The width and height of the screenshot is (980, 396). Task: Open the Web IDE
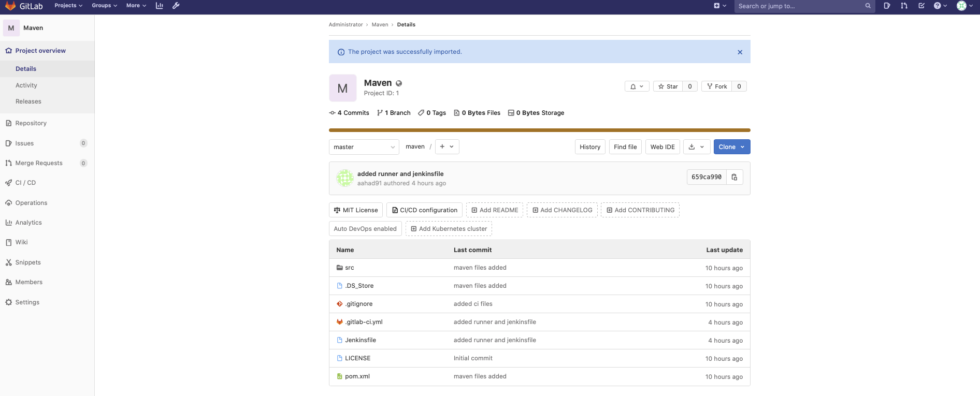pos(662,147)
